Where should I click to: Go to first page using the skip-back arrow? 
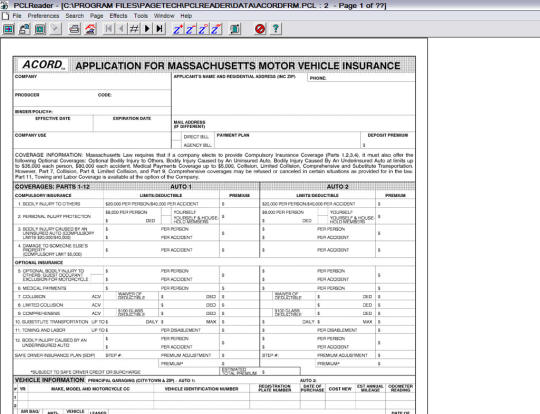109,29
